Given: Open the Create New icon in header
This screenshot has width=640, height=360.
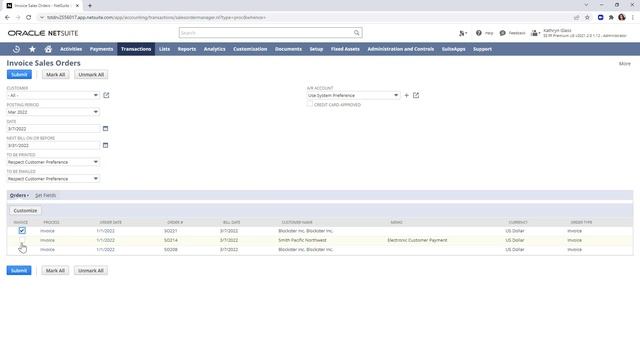Looking at the screenshot, I should pyautogui.click(x=462, y=33).
